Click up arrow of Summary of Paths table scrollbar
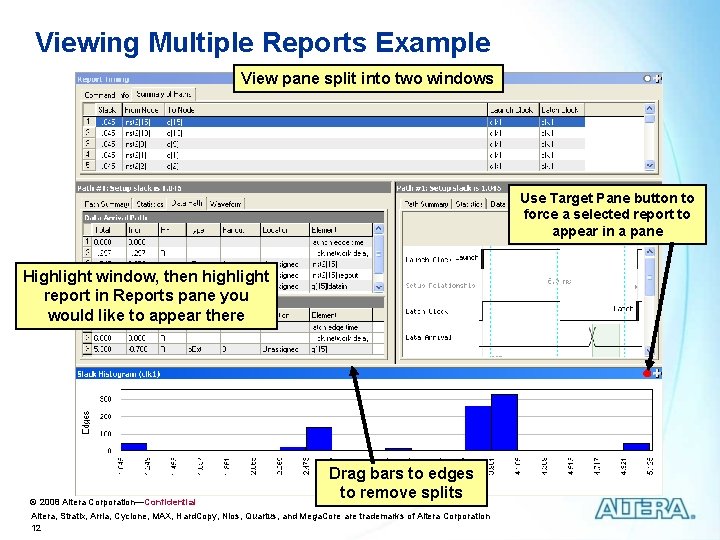The image size is (720, 540). [649, 109]
